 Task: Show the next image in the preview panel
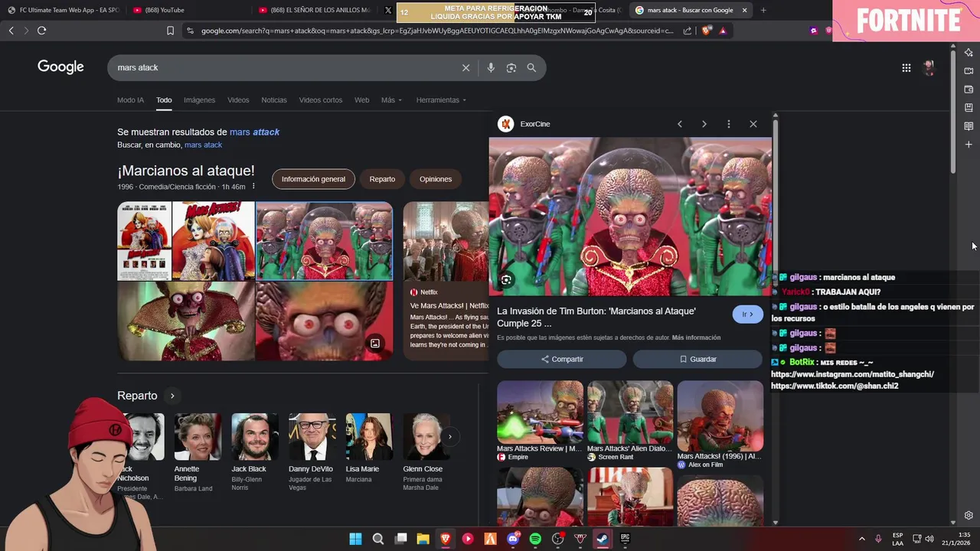(x=704, y=124)
